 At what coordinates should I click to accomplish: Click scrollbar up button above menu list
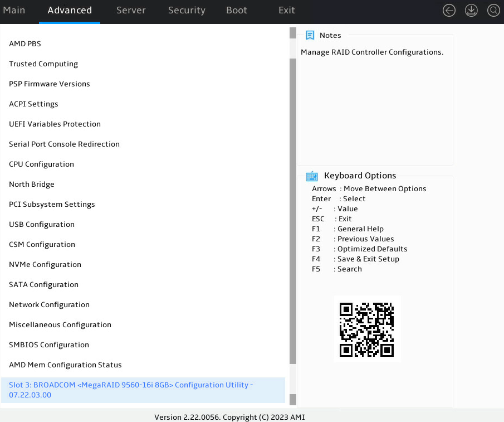[293, 33]
